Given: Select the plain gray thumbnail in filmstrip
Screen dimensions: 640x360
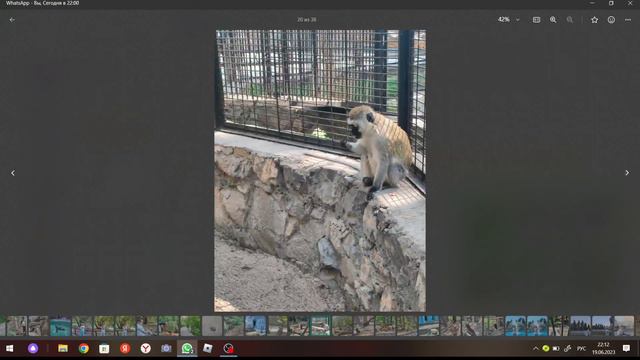Looking at the screenshot, I should point(212,326).
